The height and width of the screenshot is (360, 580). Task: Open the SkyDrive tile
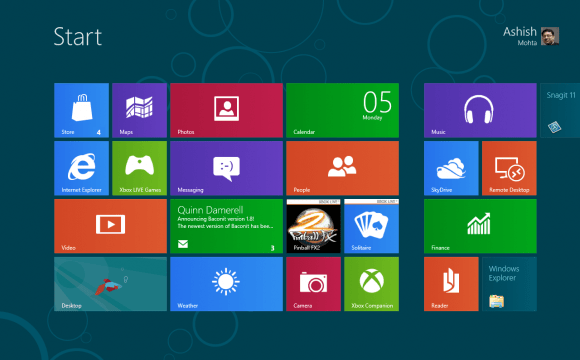(x=451, y=168)
